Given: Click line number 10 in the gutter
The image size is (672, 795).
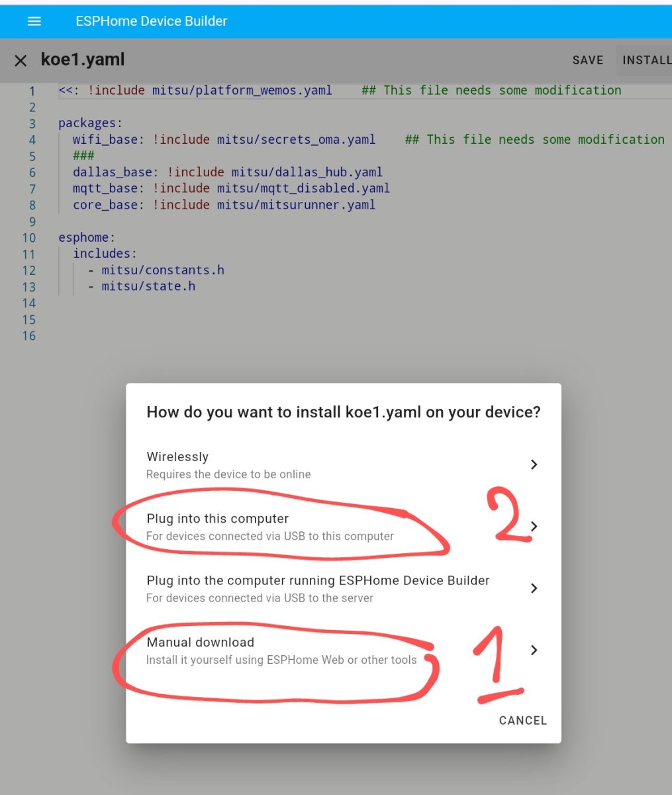Looking at the screenshot, I should click(x=29, y=238).
